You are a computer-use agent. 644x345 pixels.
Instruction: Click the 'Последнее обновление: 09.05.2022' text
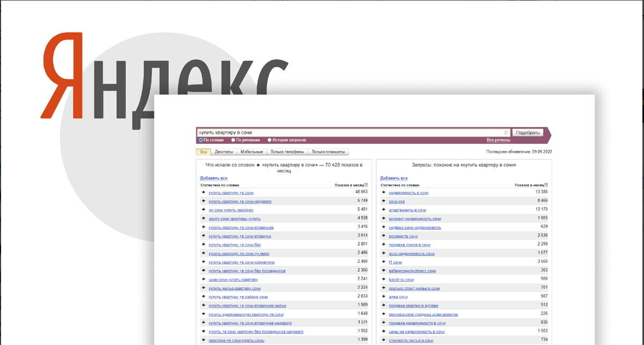click(519, 152)
